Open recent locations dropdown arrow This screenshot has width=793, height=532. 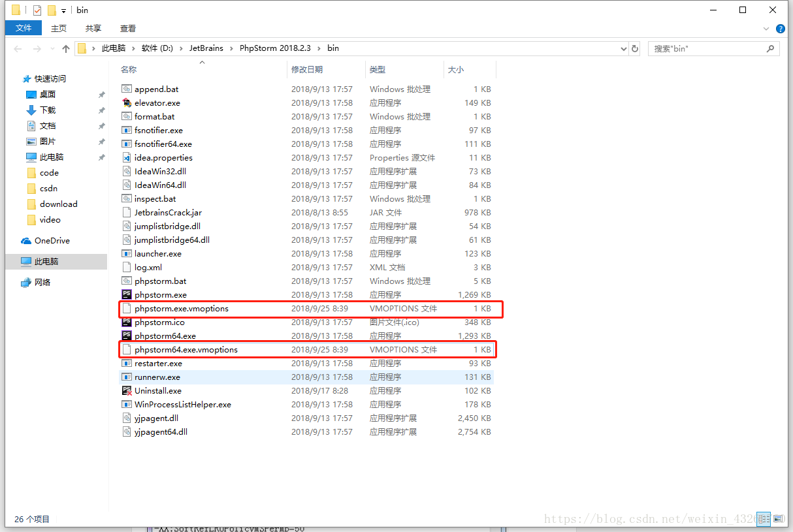coord(52,49)
